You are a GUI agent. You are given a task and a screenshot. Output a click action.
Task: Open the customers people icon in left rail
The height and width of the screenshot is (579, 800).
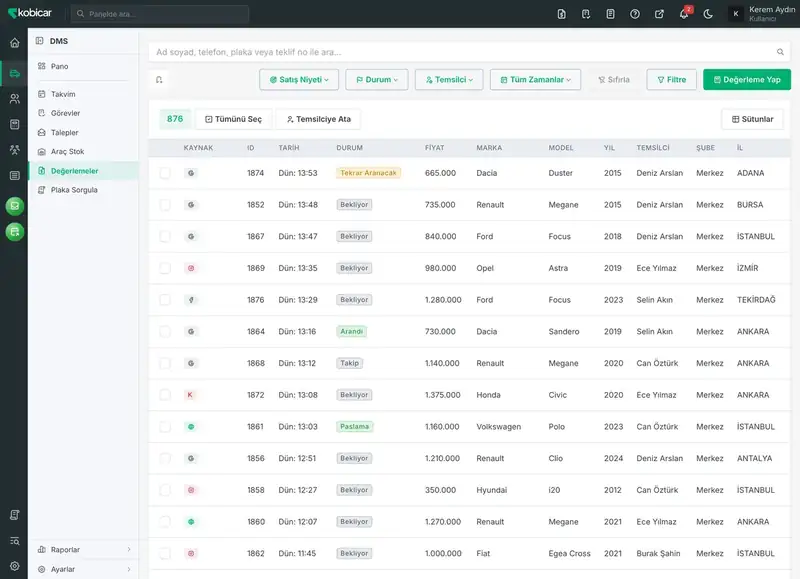coord(15,99)
